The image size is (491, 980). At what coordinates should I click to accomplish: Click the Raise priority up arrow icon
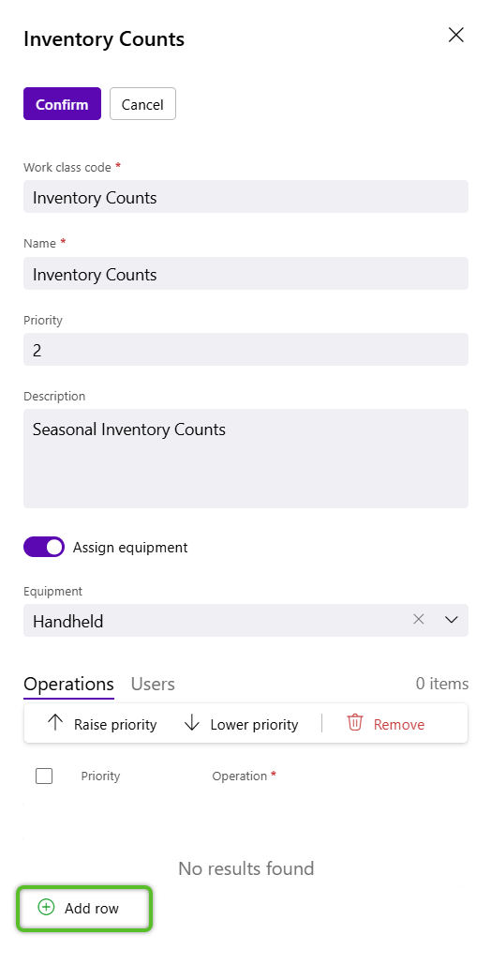(55, 723)
